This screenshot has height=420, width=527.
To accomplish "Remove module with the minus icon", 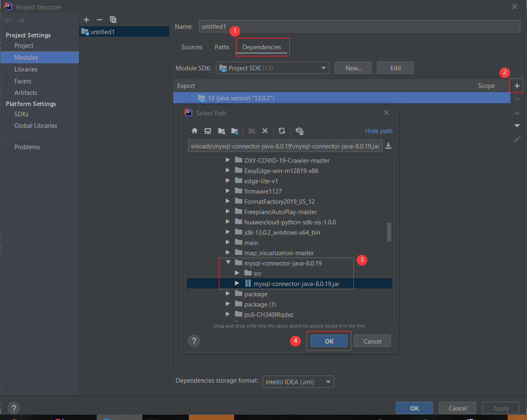I will click(x=100, y=20).
